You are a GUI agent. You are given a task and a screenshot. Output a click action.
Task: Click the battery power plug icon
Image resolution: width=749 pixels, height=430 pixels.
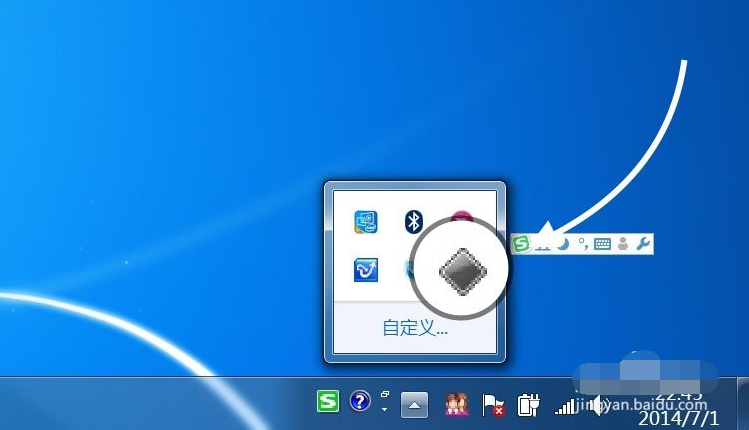(x=528, y=404)
